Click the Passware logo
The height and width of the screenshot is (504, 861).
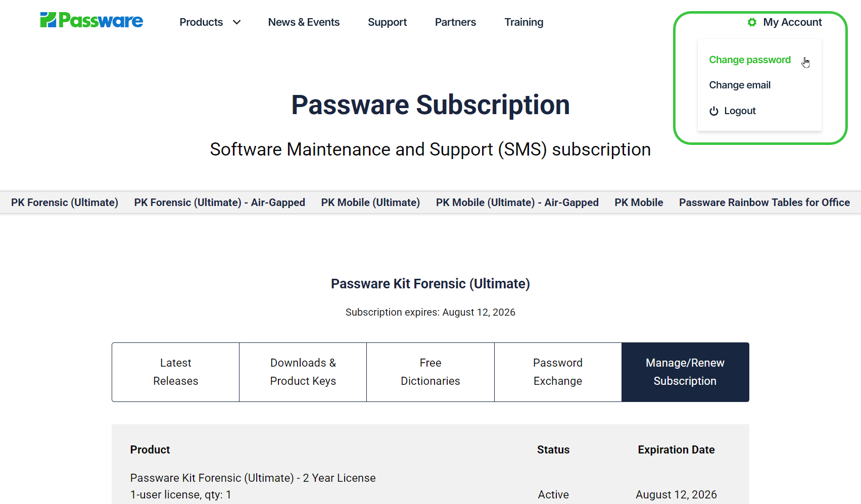pos(91,20)
